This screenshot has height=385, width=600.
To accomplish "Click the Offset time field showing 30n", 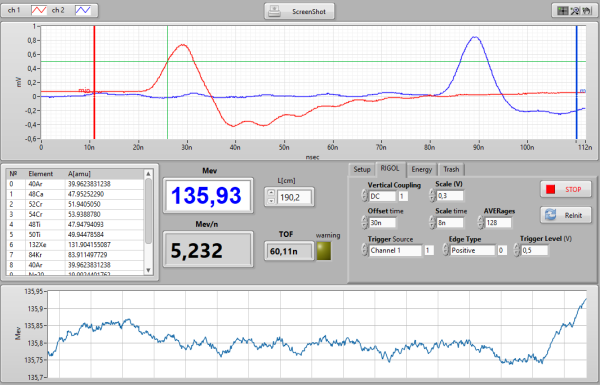I will click(382, 223).
